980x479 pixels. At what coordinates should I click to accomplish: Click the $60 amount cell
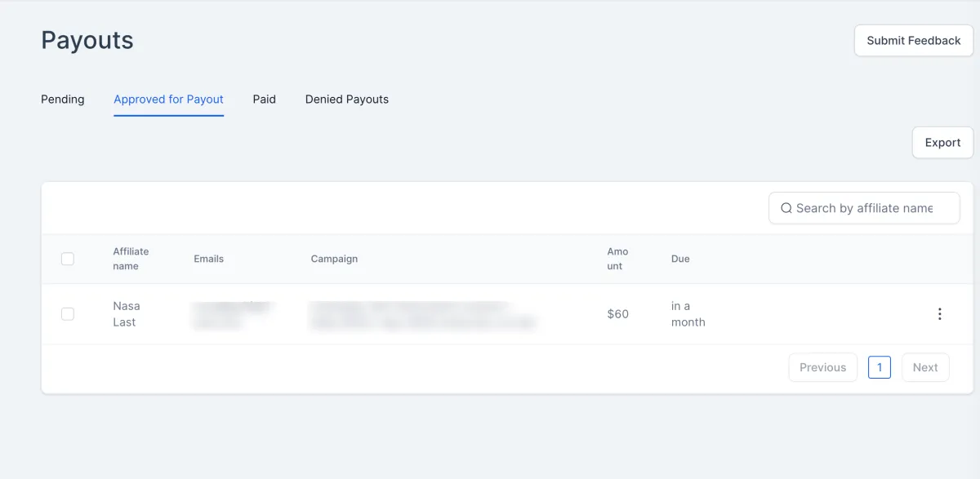click(x=617, y=314)
